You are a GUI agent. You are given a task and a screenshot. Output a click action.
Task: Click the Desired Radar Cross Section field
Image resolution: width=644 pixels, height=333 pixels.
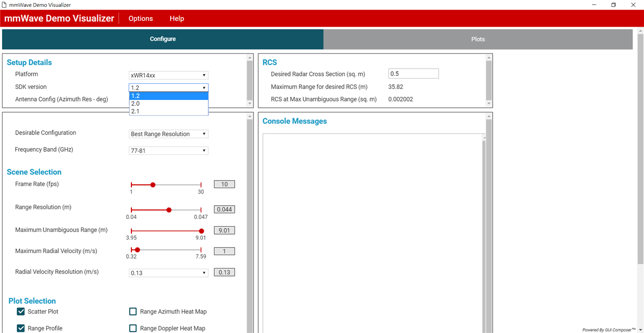[x=414, y=74]
